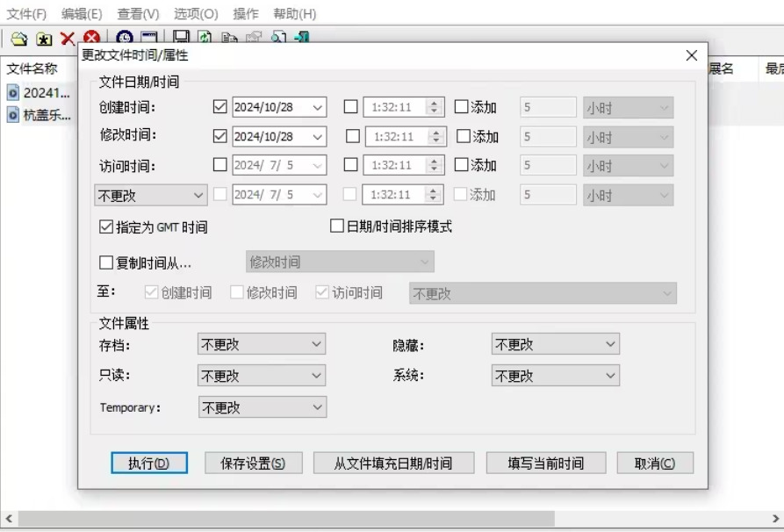Click the 取消(C) button

pos(655,463)
